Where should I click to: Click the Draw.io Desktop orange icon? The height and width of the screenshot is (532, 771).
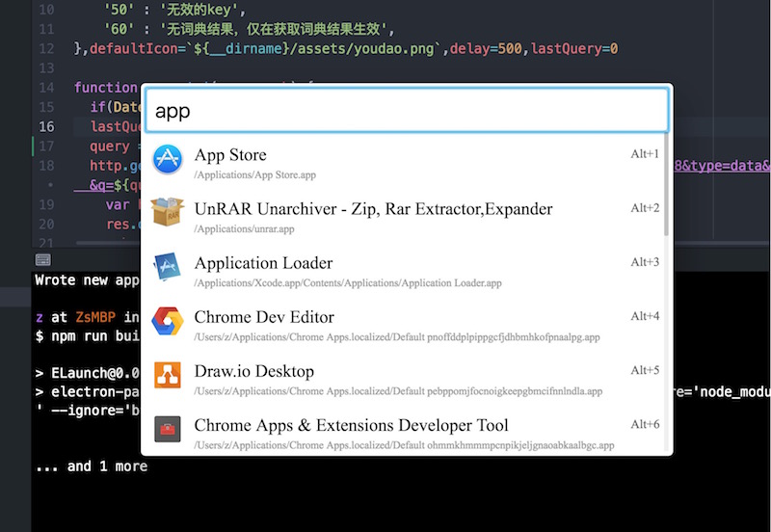coord(167,375)
